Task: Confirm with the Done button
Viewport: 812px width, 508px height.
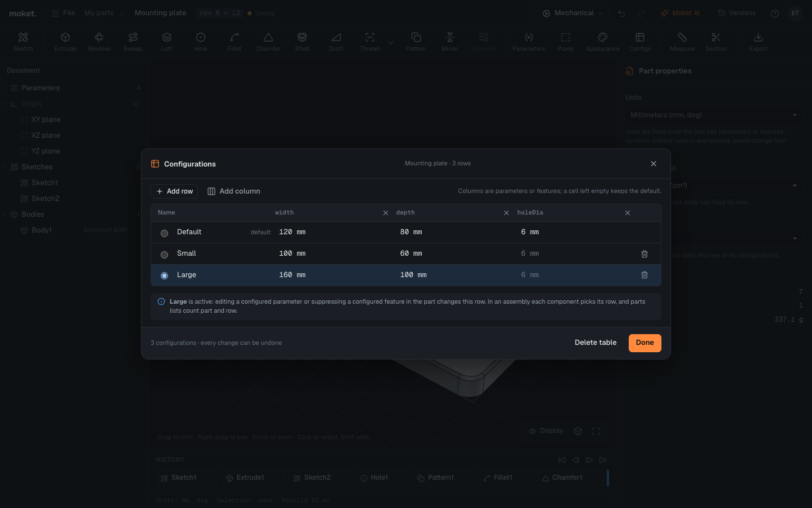Action: [645, 343]
